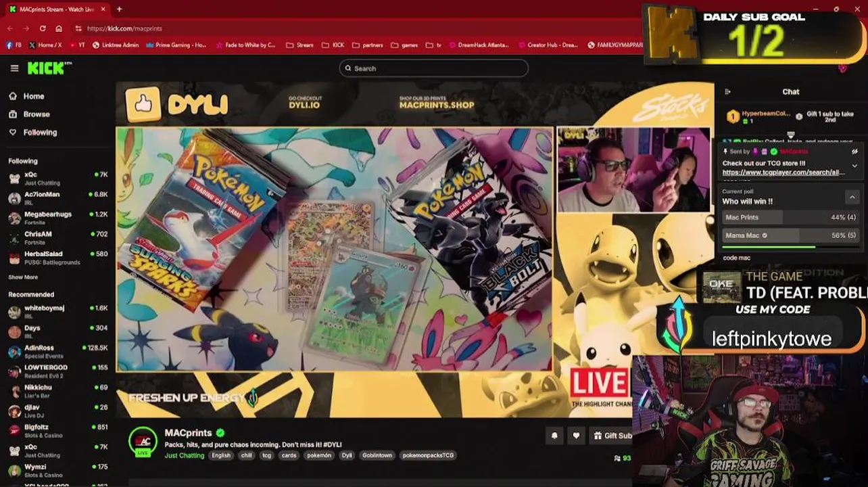Click the MACprints channel avatar

pyautogui.click(x=143, y=441)
